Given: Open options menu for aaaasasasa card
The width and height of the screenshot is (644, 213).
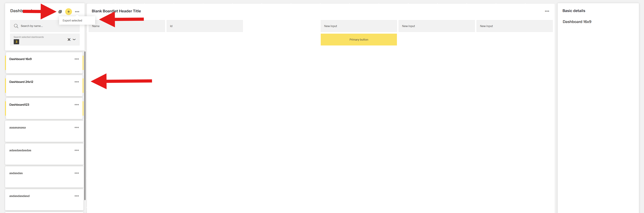Looking at the screenshot, I should tap(77, 128).
